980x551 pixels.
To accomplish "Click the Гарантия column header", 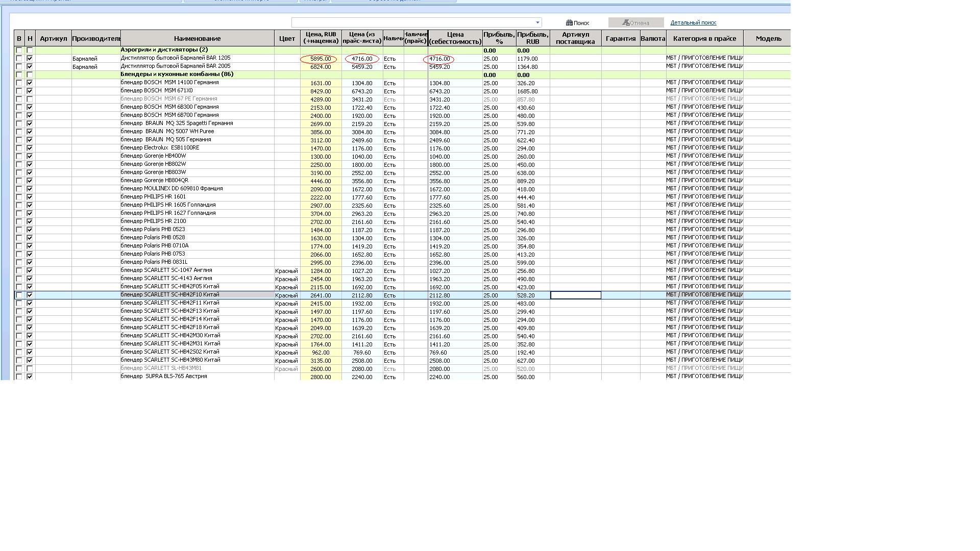I will click(621, 38).
